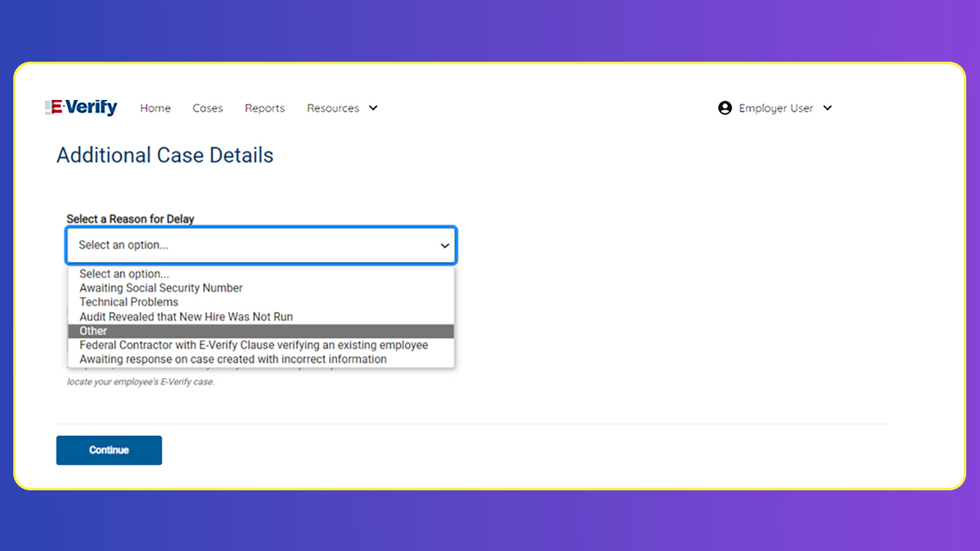Screen dimensions: 980x551
Task: Open the Employer User dropdown chevron
Action: click(828, 108)
